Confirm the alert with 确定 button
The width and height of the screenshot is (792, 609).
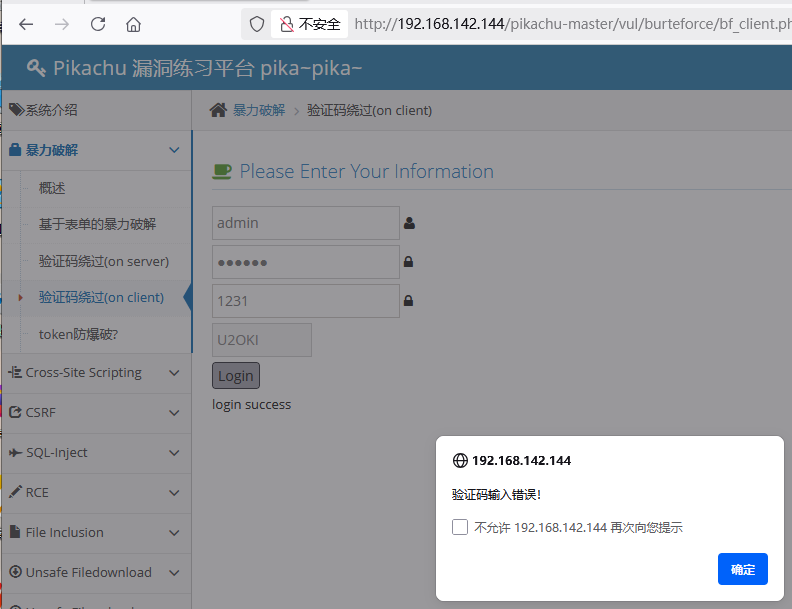[742, 569]
